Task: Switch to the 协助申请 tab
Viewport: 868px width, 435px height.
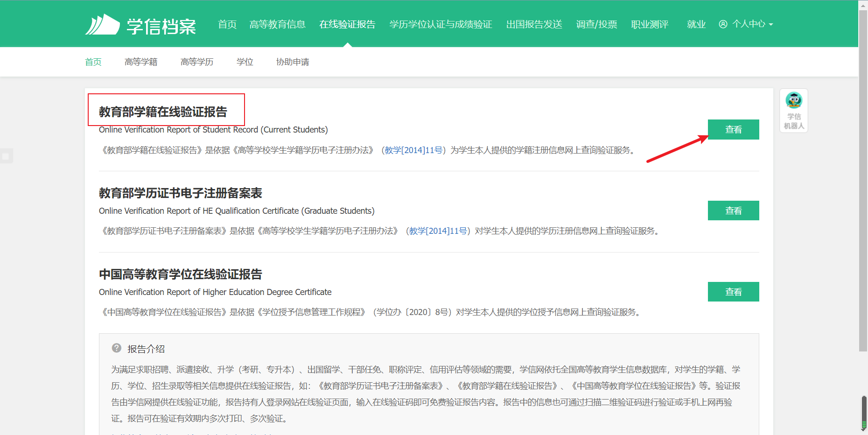Action: pos(293,62)
